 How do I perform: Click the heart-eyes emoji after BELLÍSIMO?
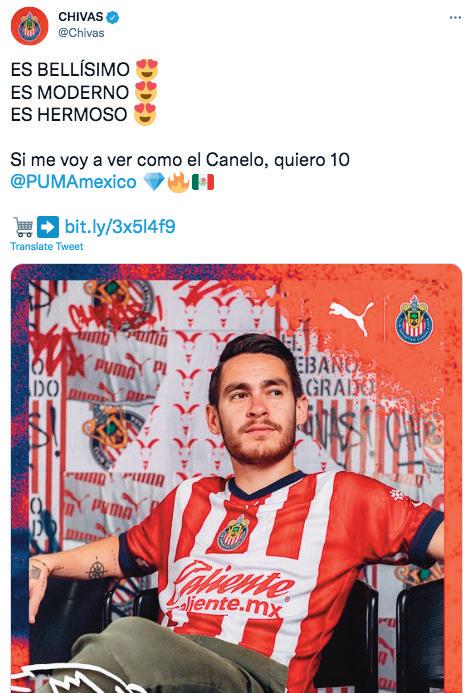point(147,69)
